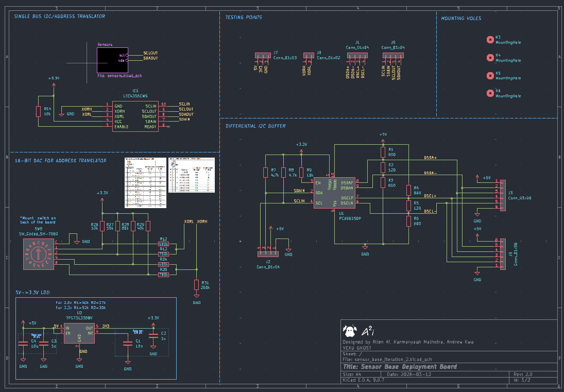Image resolution: width=564 pixels, height=392 pixels.
Task: Select pull-up resistor R1 600 near DSDA+
Action: 382,152
